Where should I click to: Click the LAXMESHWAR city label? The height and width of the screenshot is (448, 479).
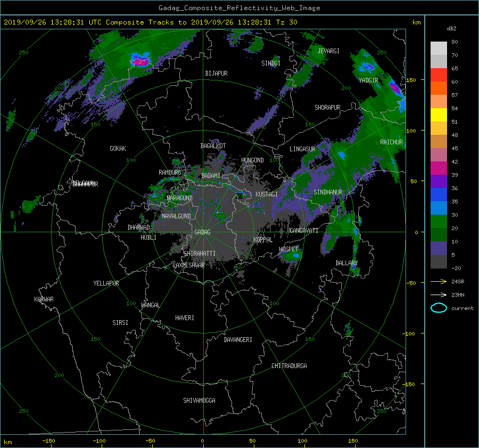[x=188, y=265]
